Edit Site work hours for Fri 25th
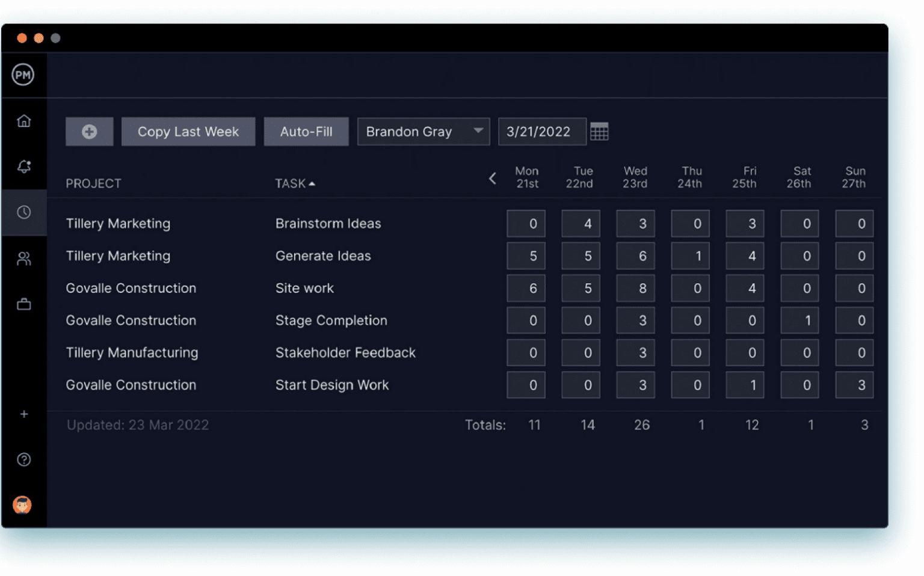The height and width of the screenshot is (576, 924). coord(745,289)
